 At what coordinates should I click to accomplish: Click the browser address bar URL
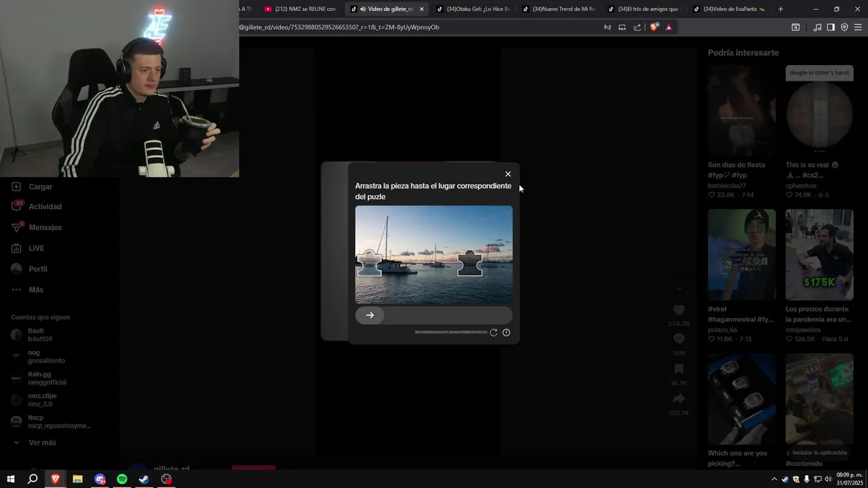pos(339,27)
